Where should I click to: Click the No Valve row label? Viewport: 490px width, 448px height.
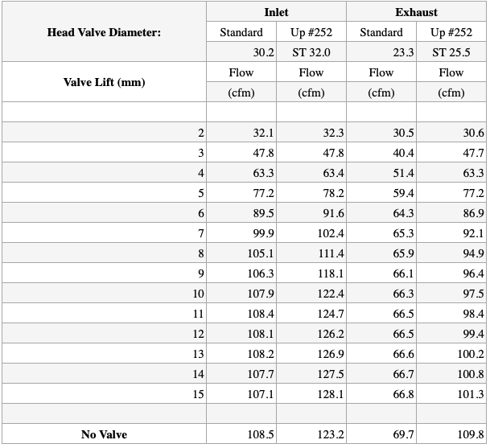[104, 434]
